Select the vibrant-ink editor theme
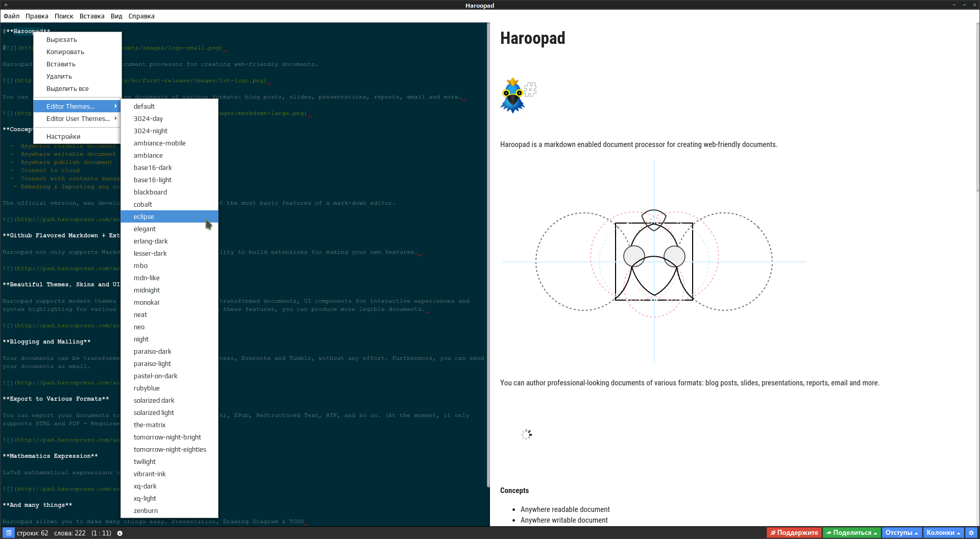The width and height of the screenshot is (980, 539). 169,474
